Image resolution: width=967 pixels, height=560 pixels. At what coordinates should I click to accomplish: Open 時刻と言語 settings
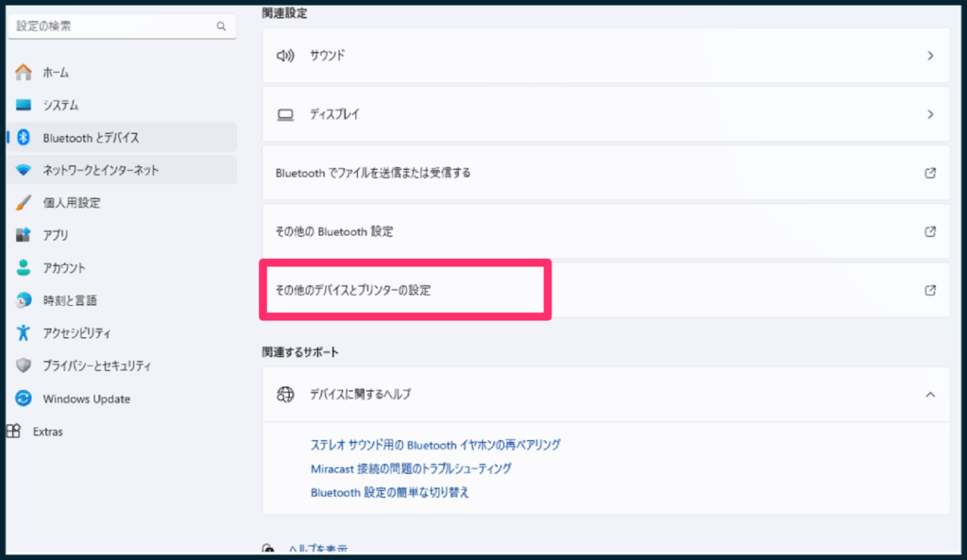(x=69, y=300)
